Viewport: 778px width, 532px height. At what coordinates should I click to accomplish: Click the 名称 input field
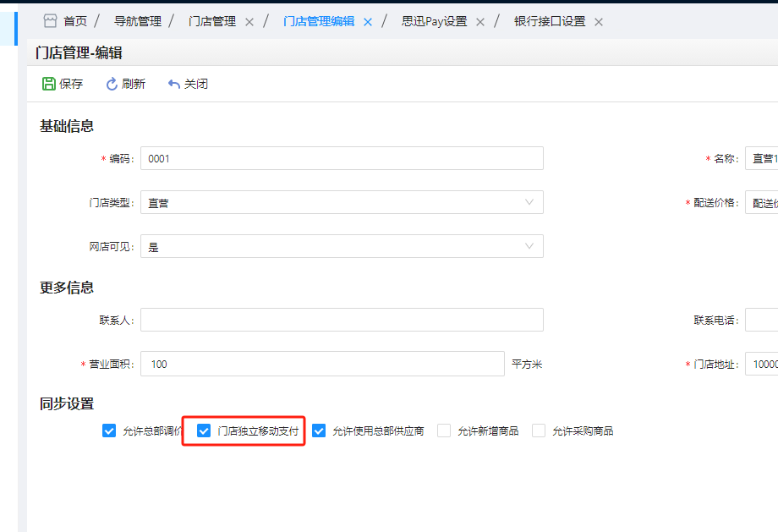[x=762, y=158]
